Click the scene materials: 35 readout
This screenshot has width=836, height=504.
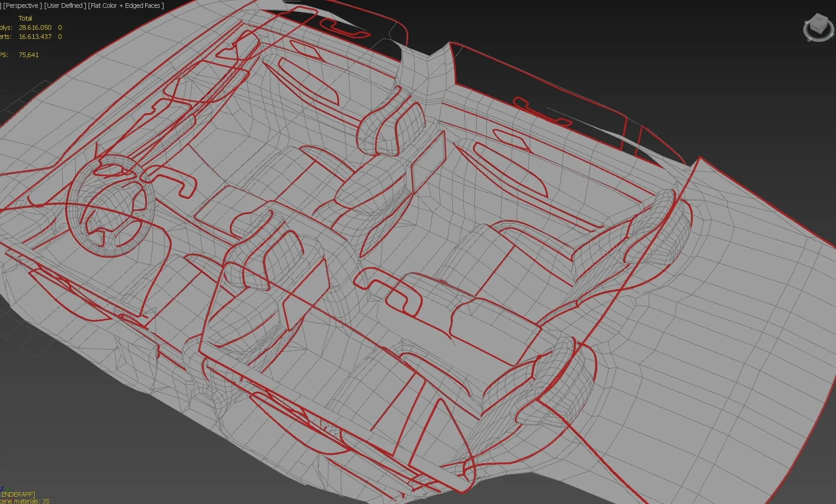[25, 501]
